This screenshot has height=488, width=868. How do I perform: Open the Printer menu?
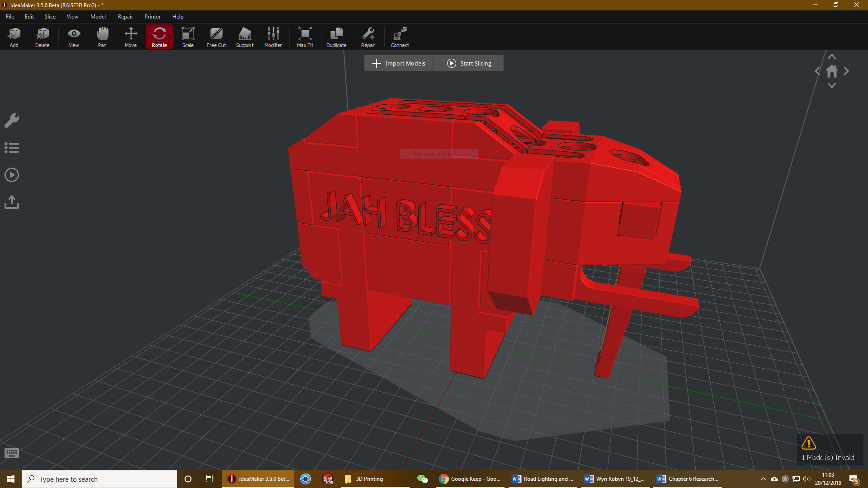(152, 17)
